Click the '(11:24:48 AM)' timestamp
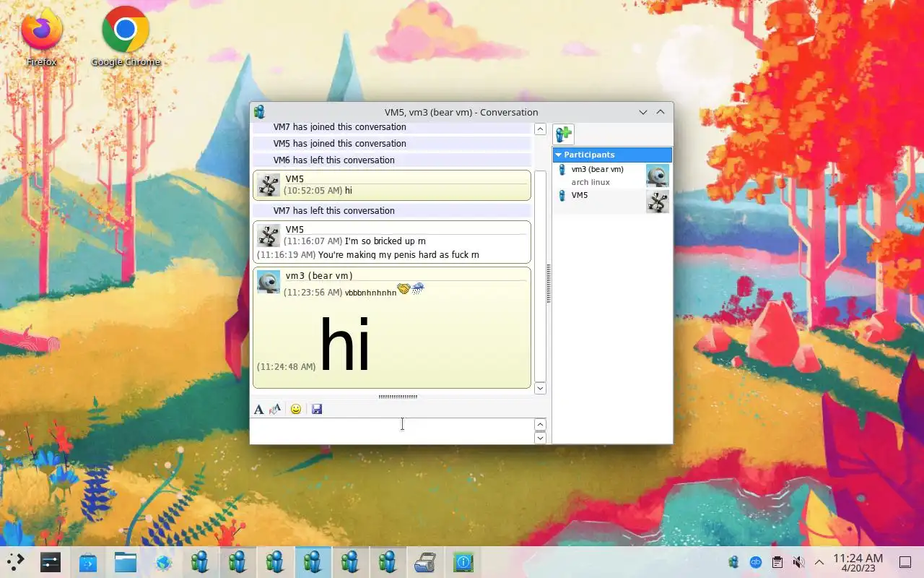Viewport: 924px width, 578px height. point(286,367)
